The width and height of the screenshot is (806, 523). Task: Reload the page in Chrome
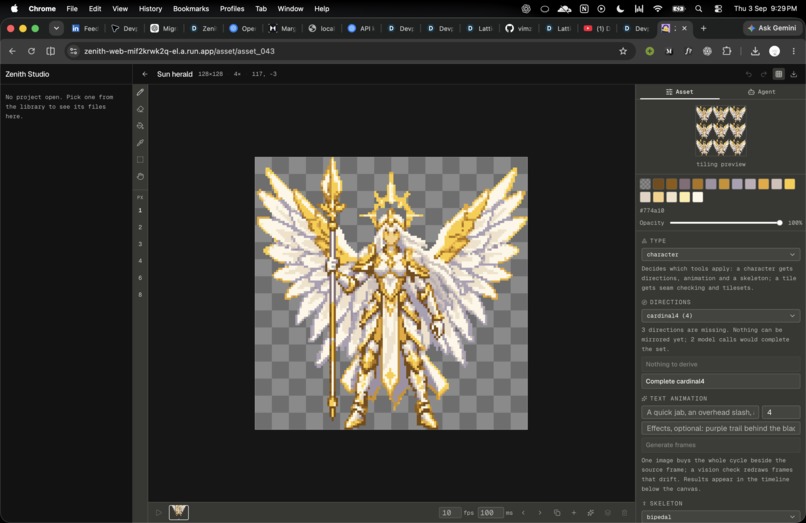click(x=31, y=51)
